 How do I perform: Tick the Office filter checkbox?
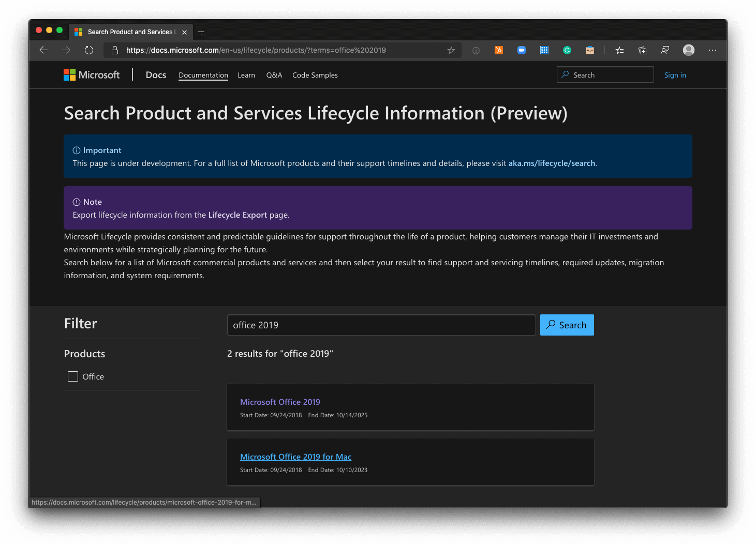coord(73,376)
